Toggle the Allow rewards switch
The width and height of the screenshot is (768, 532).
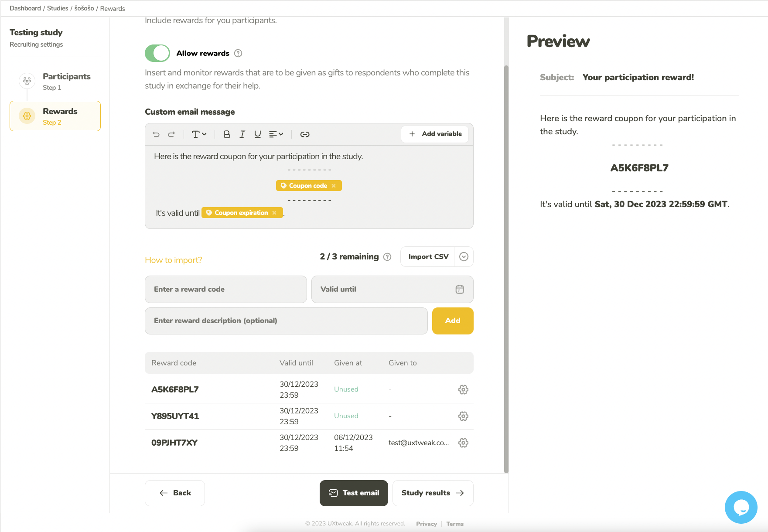pyautogui.click(x=157, y=53)
